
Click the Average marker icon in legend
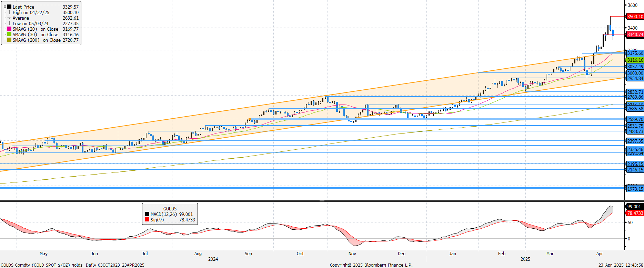9,18
